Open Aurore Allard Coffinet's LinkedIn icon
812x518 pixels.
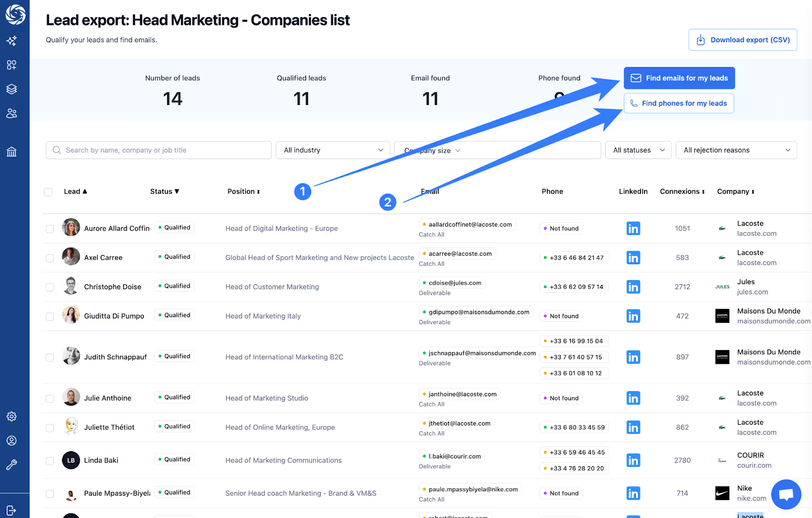[x=633, y=229]
